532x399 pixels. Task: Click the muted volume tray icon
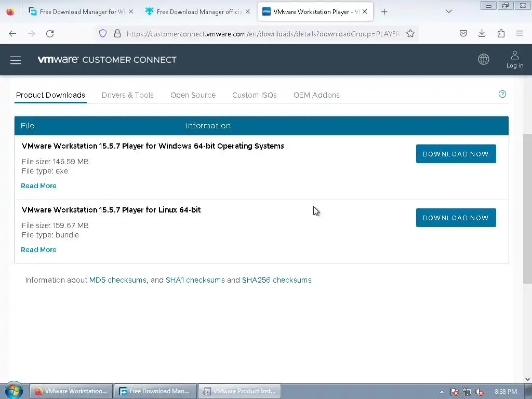[480, 392]
